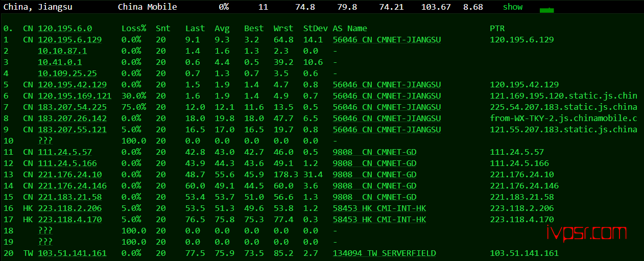Click the StDev column header
Screen dimensions: 644x261
click(x=315, y=29)
